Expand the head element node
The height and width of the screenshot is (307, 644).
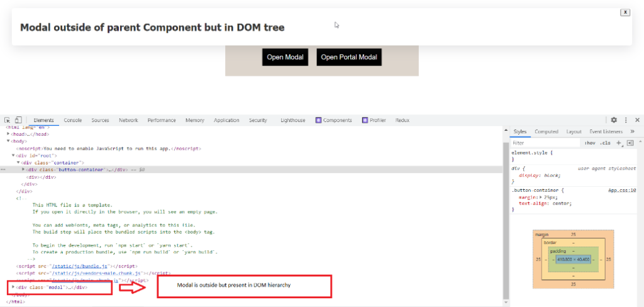click(x=8, y=134)
